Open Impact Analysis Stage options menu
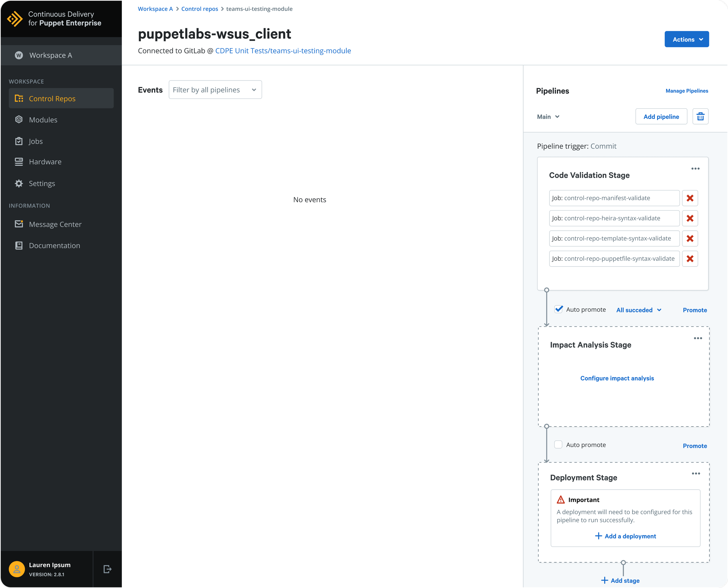 pyautogui.click(x=698, y=338)
